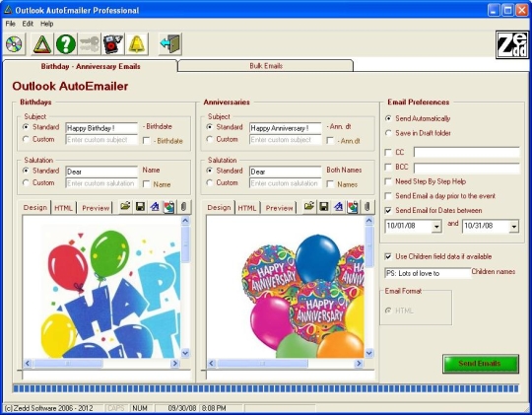Open the Help menu
The height and width of the screenshot is (415, 532).
(47, 24)
